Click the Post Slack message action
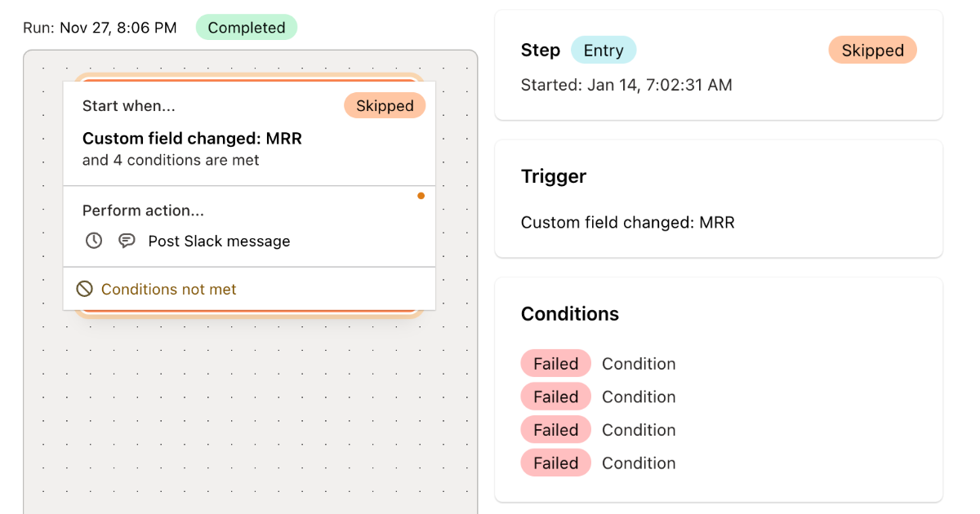Image resolution: width=980 pixels, height=514 pixels. click(x=219, y=241)
